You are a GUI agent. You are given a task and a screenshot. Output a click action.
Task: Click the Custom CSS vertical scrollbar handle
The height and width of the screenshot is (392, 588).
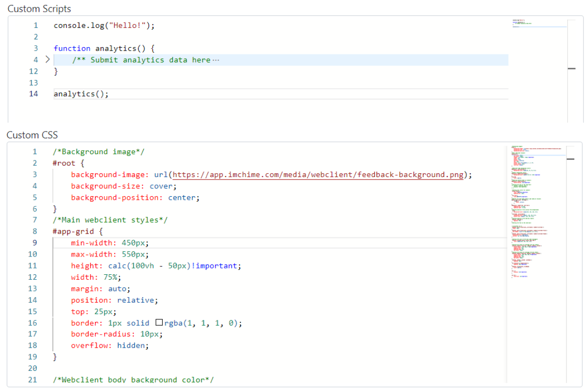[x=570, y=158]
